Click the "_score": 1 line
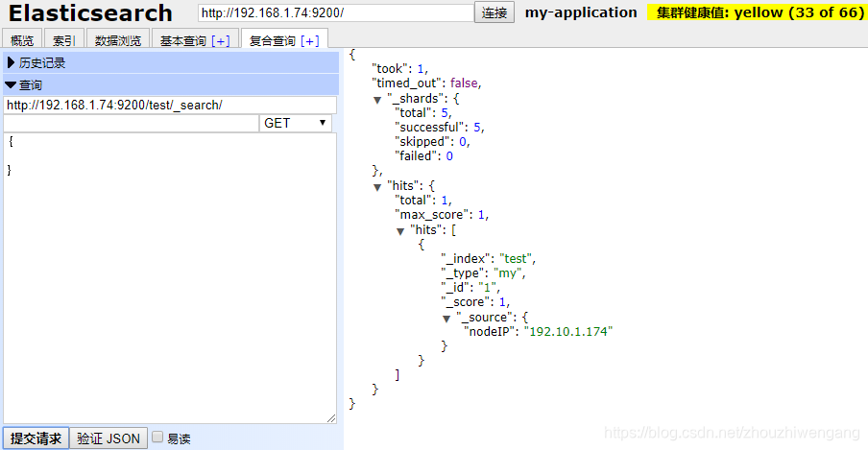 click(475, 302)
